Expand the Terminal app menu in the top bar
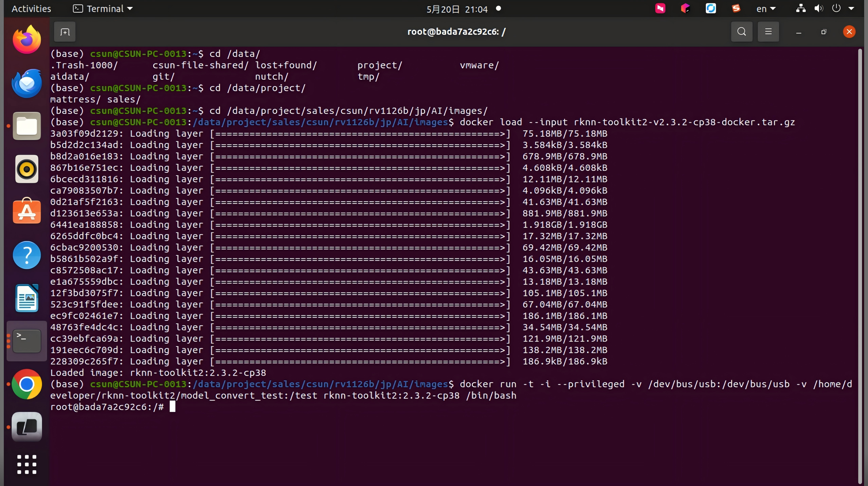 [x=103, y=9]
